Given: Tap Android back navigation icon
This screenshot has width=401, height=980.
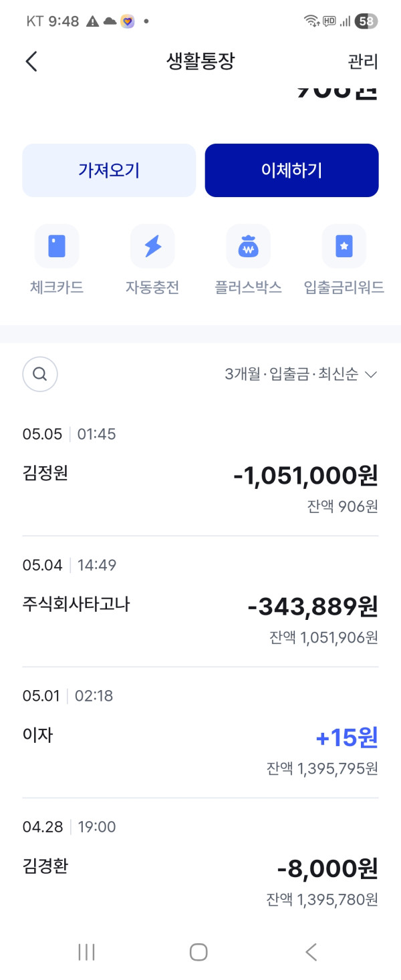Looking at the screenshot, I should coord(311,952).
